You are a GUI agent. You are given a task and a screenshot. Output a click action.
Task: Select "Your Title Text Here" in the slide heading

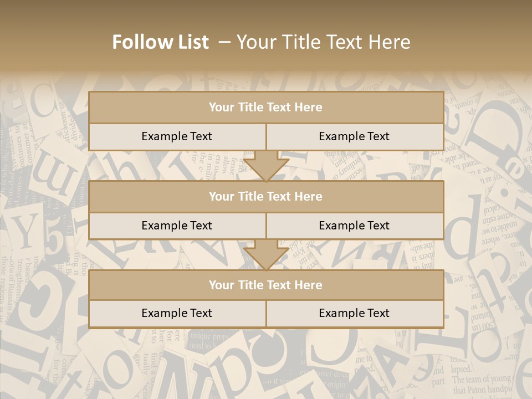323,42
